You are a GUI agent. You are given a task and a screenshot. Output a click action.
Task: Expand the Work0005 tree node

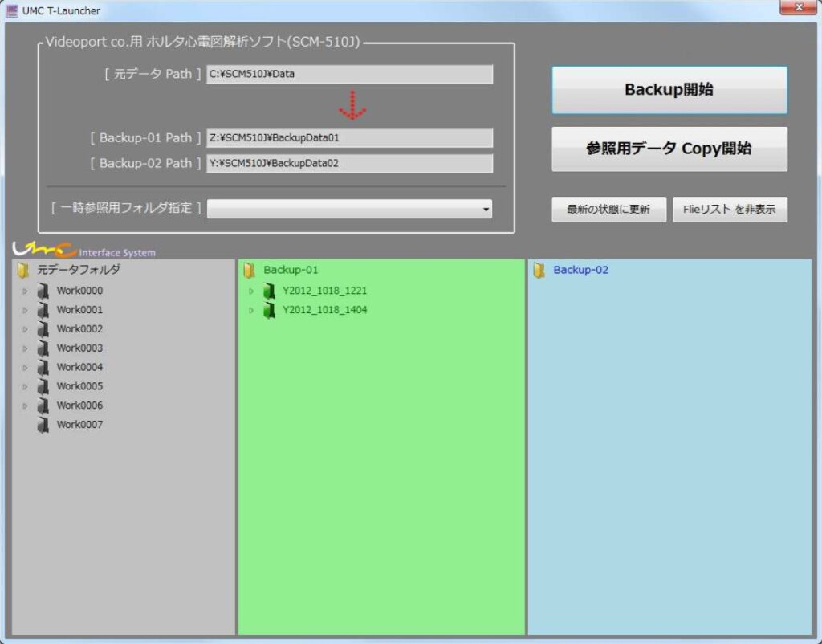[25, 386]
